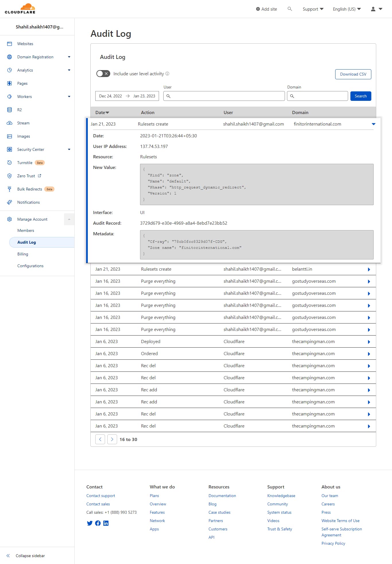Open the Websites sidebar item
The image size is (392, 564).
[x=25, y=44]
